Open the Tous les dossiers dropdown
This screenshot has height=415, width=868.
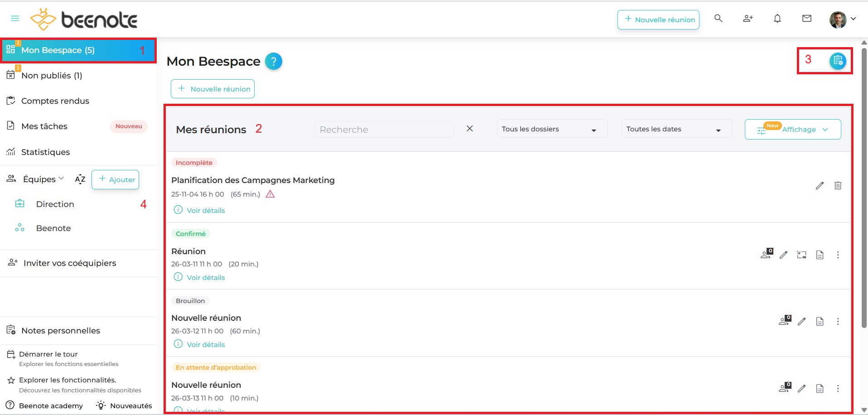(x=551, y=130)
